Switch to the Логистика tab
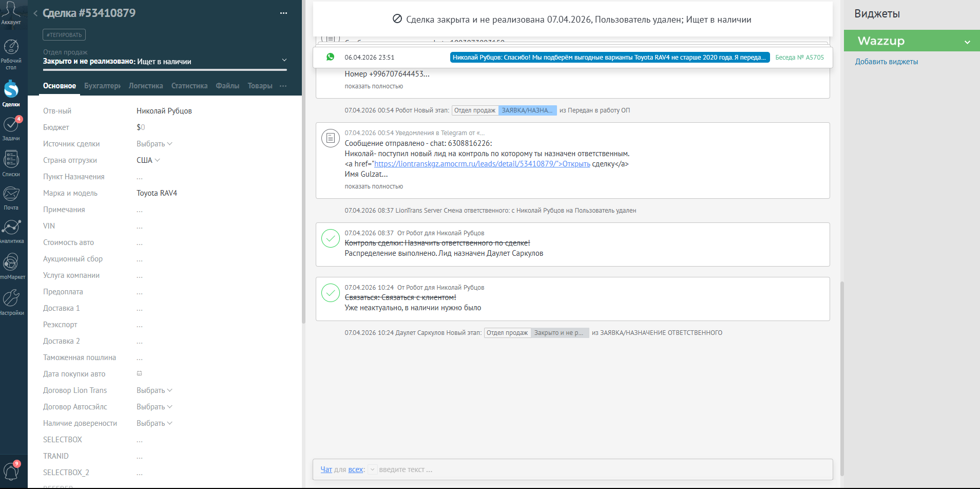980x489 pixels. (x=146, y=86)
